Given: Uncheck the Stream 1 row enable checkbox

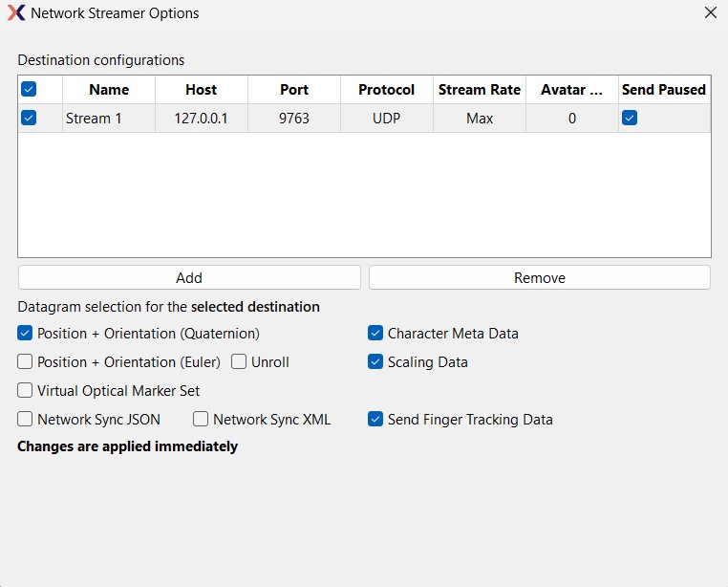Looking at the screenshot, I should 29,119.
